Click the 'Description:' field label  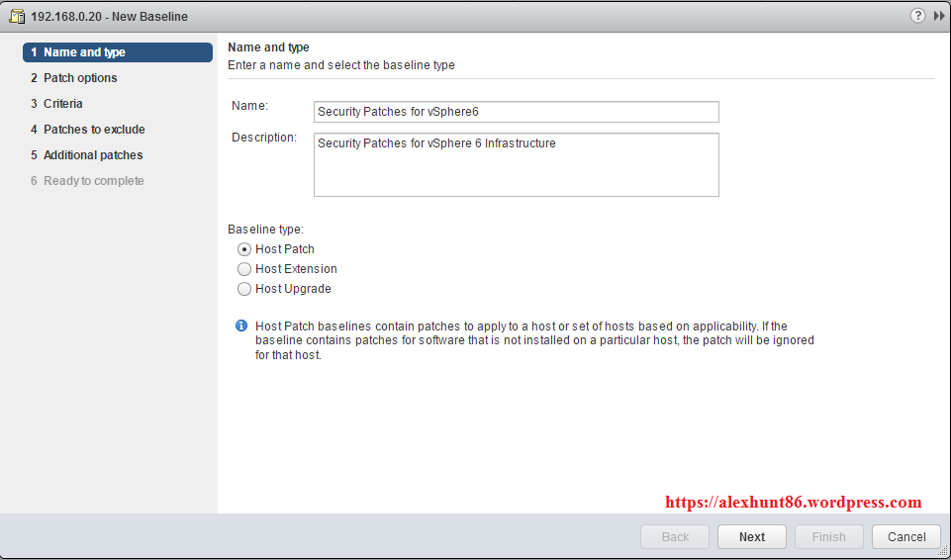(264, 138)
